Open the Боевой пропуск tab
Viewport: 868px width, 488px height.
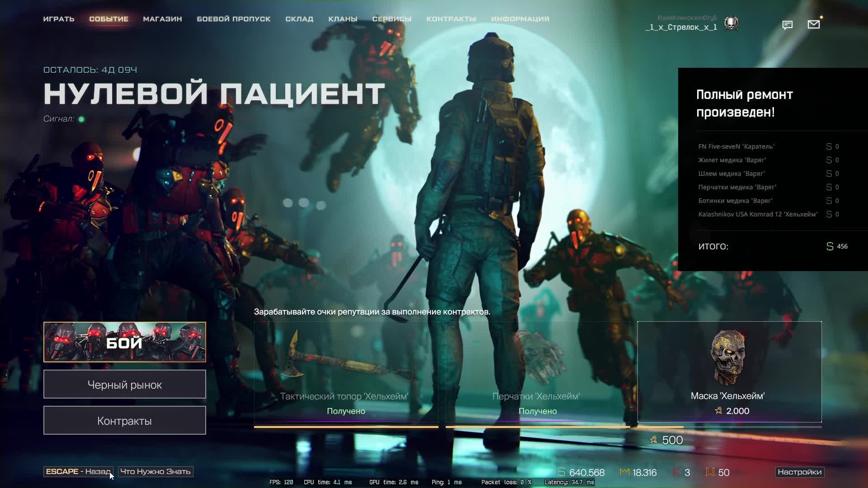233,19
